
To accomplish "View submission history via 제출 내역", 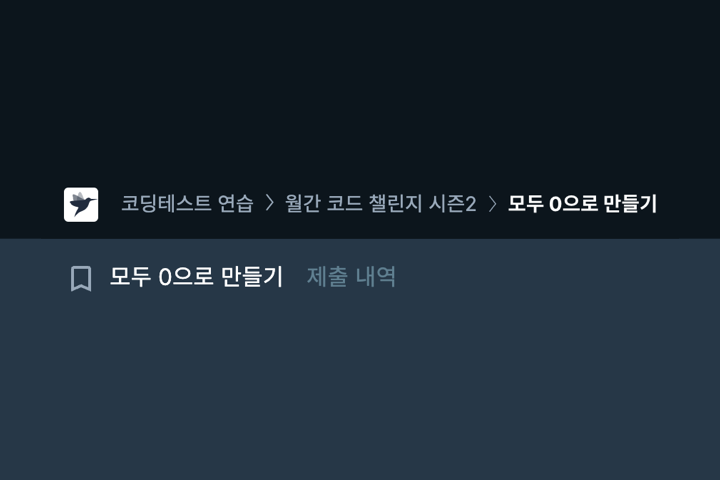I will (x=351, y=277).
